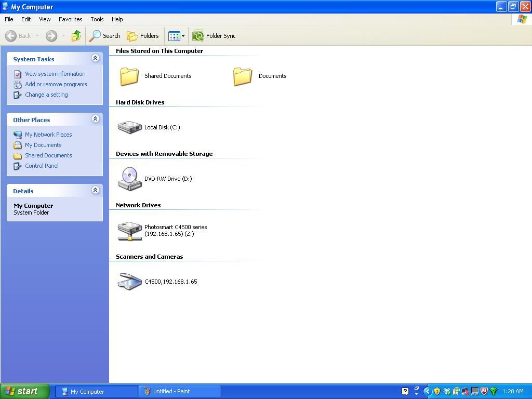The width and height of the screenshot is (532, 399).
Task: Open the Search pane
Action: click(105, 36)
